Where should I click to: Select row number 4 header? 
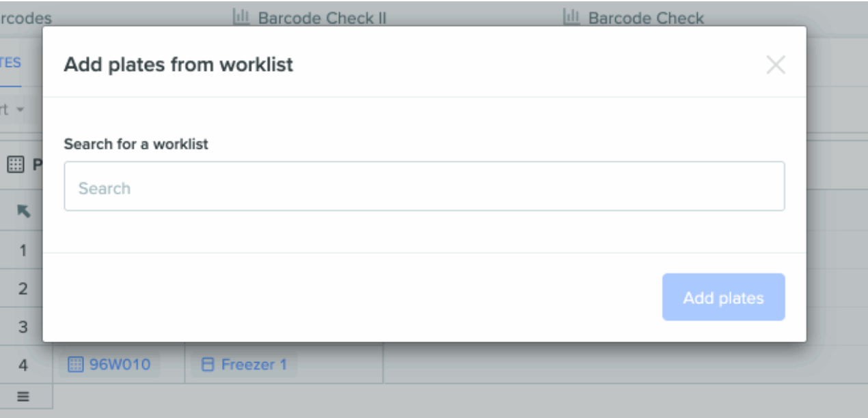click(23, 365)
